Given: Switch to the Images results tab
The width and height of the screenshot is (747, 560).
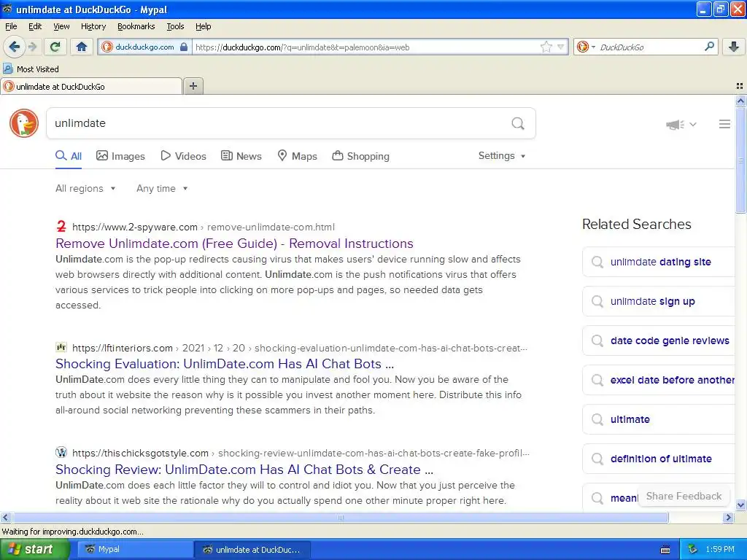Looking at the screenshot, I should 120,156.
